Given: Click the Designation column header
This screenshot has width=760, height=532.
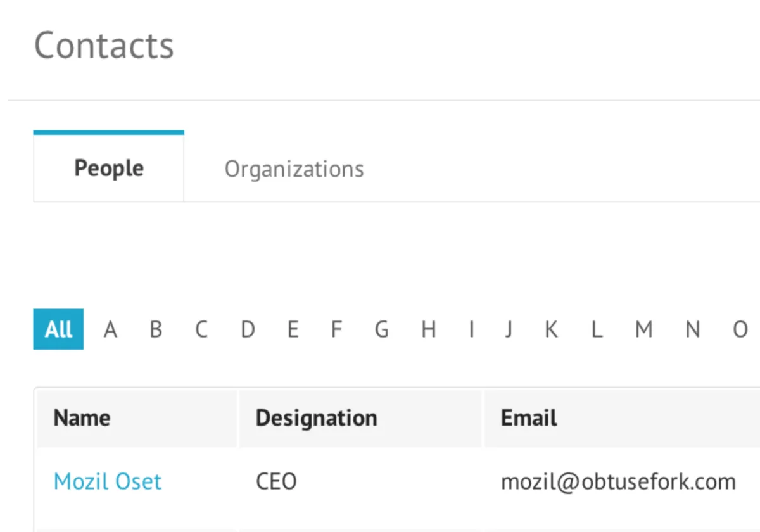Looking at the screenshot, I should pos(316,418).
